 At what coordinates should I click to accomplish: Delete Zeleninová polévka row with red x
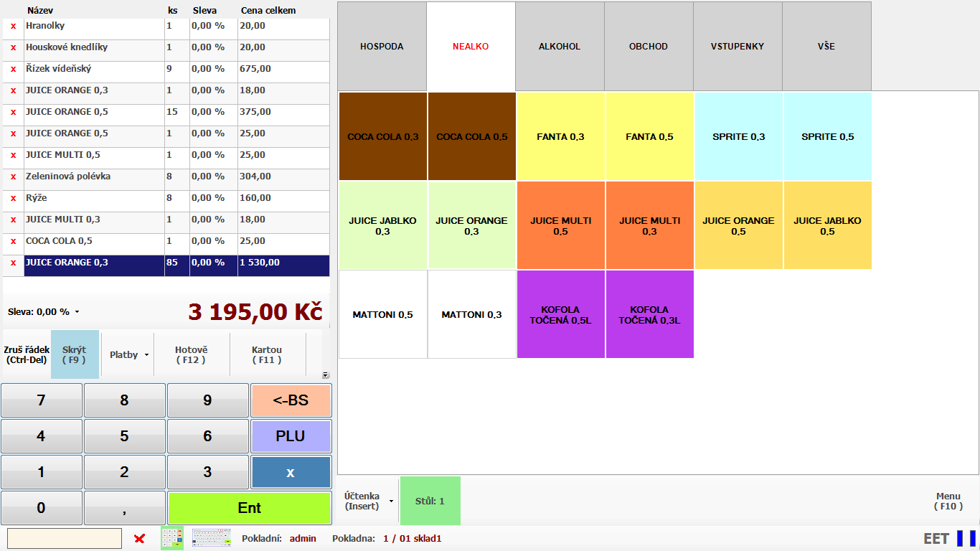pos(13,177)
